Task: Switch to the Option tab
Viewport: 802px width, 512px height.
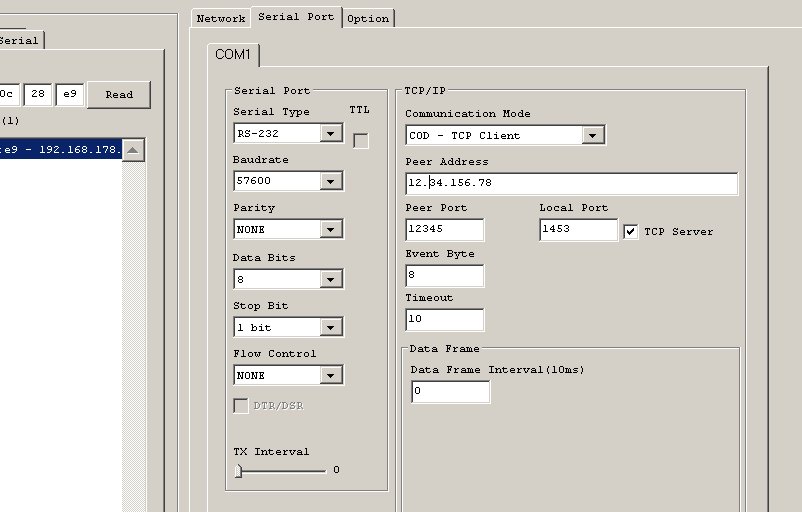Action: (x=368, y=18)
